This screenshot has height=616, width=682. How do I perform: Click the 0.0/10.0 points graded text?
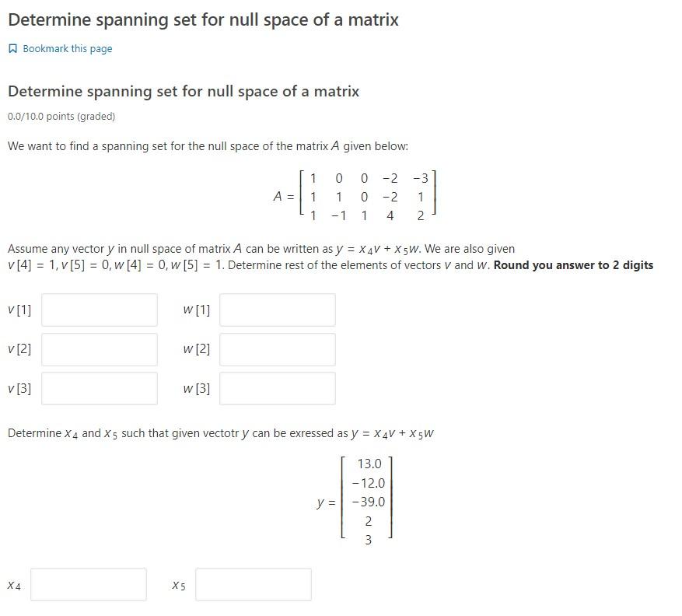click(58, 115)
